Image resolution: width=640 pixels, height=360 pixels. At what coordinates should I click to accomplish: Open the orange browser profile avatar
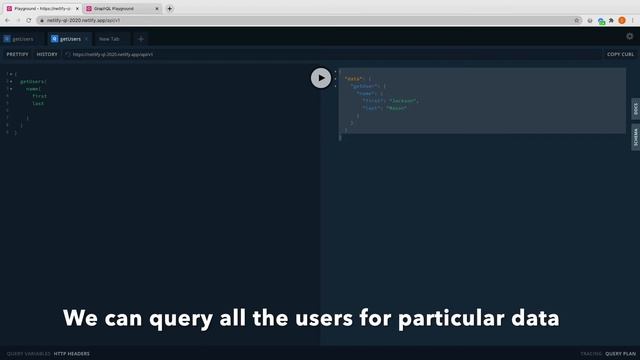pyautogui.click(x=622, y=20)
